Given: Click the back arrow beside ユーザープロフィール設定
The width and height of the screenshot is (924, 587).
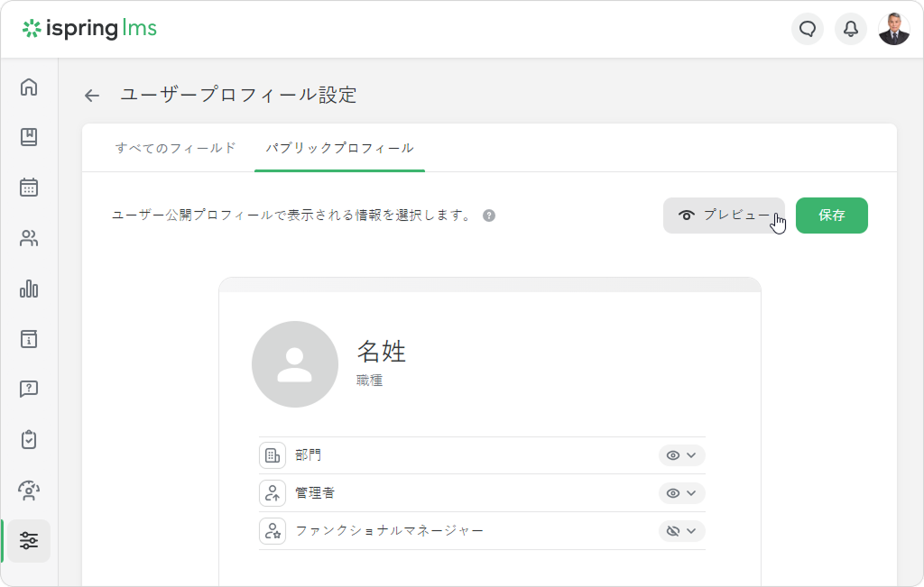Looking at the screenshot, I should 92,96.
